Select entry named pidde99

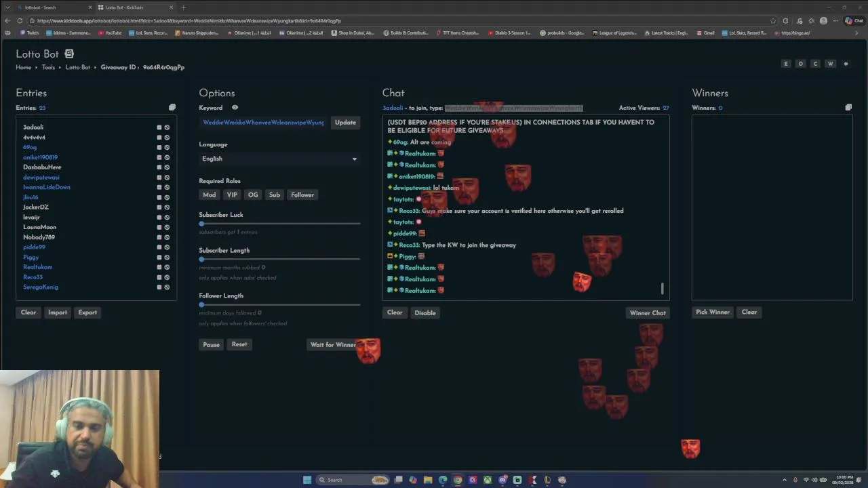(x=35, y=247)
